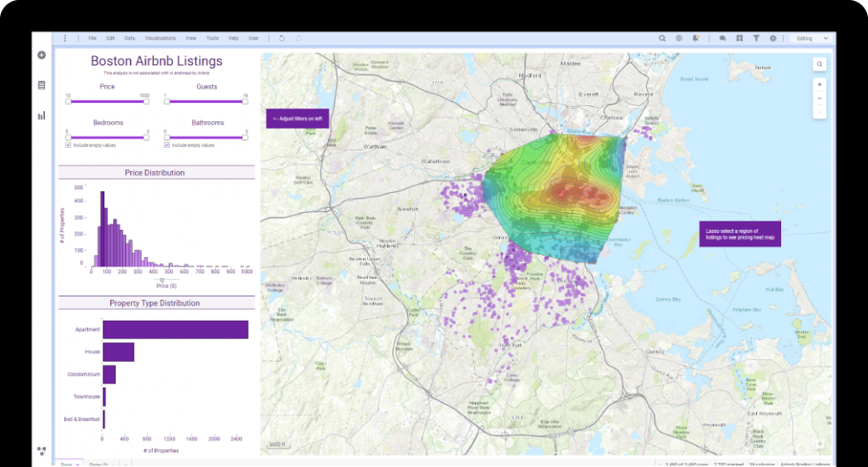Click the # of Properties axis label under bars
Screen dimensions: 868x467
[161, 450]
